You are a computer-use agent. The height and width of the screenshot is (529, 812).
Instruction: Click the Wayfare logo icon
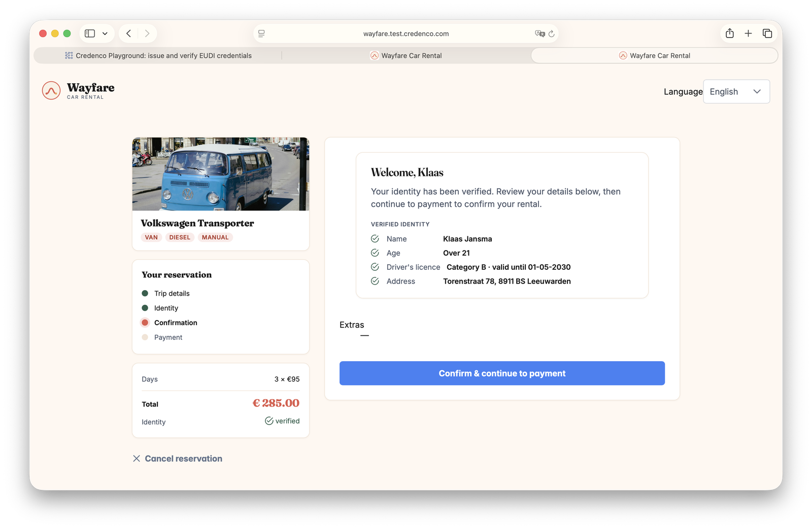[51, 91]
